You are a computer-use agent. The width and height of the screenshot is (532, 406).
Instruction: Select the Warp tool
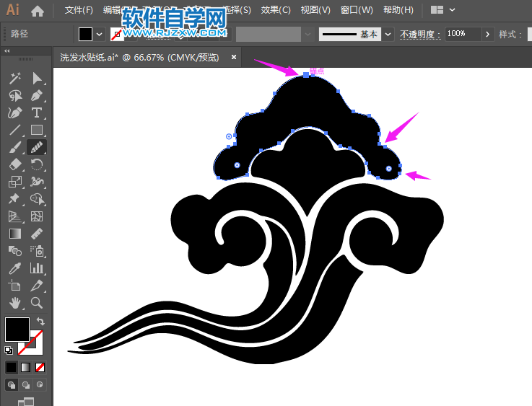click(x=37, y=182)
